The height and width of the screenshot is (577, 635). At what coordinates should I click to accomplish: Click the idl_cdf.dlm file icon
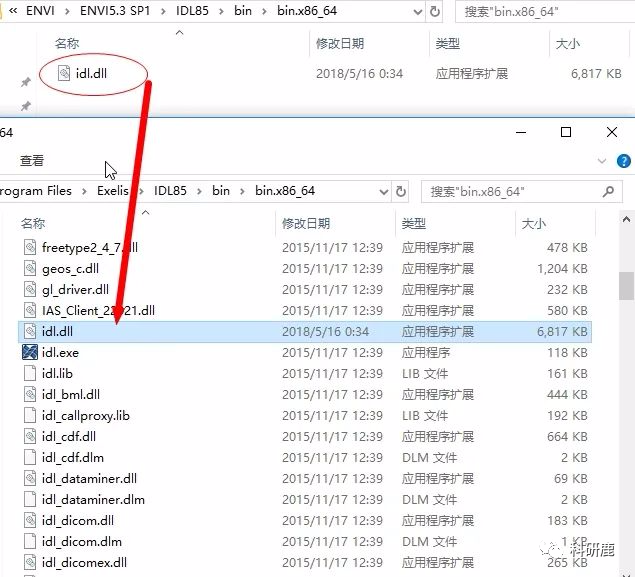point(30,458)
